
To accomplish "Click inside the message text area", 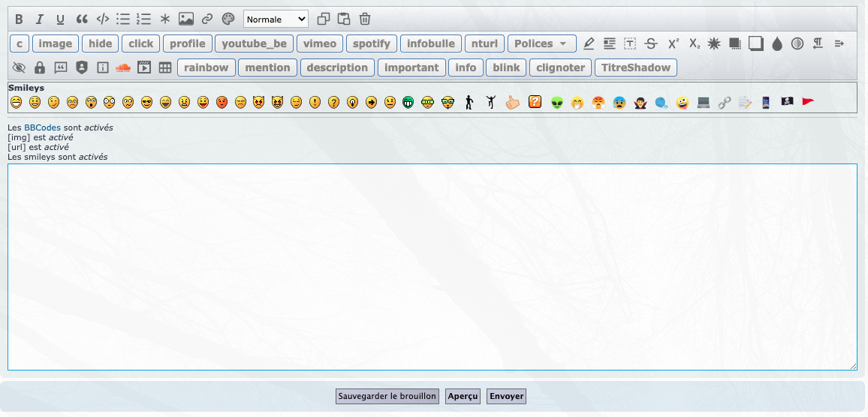I will coord(432,266).
